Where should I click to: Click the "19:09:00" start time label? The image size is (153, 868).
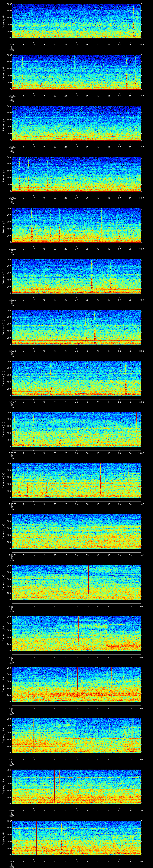[12, 453]
